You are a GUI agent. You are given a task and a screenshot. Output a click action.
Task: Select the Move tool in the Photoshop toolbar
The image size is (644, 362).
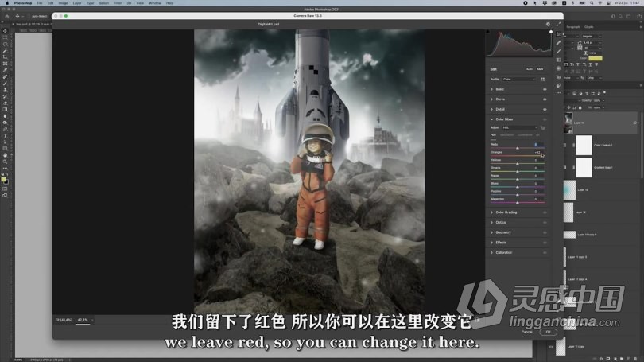(x=5, y=31)
